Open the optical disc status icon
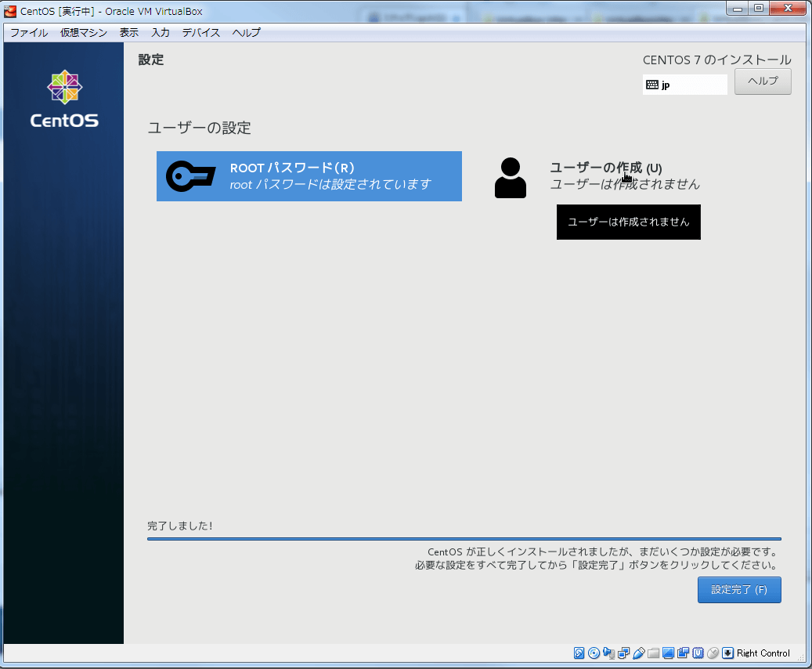The width and height of the screenshot is (812, 669). [594, 653]
